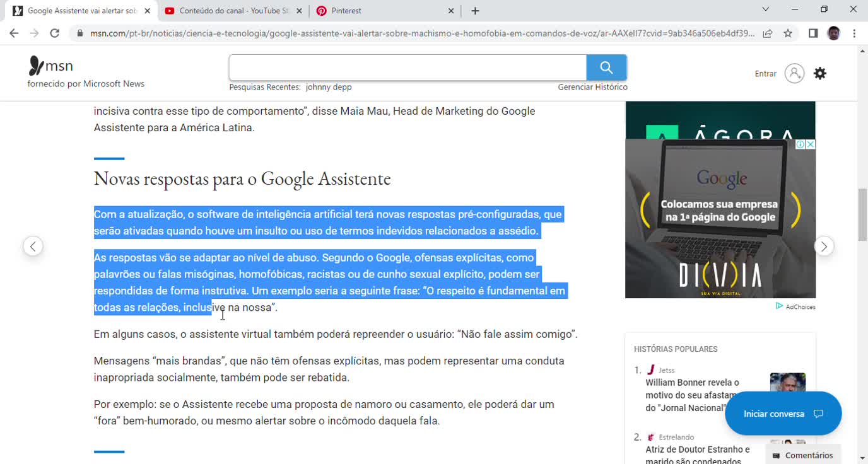This screenshot has height=464, width=868.
Task: Open William Bonner popular story
Action: click(693, 395)
